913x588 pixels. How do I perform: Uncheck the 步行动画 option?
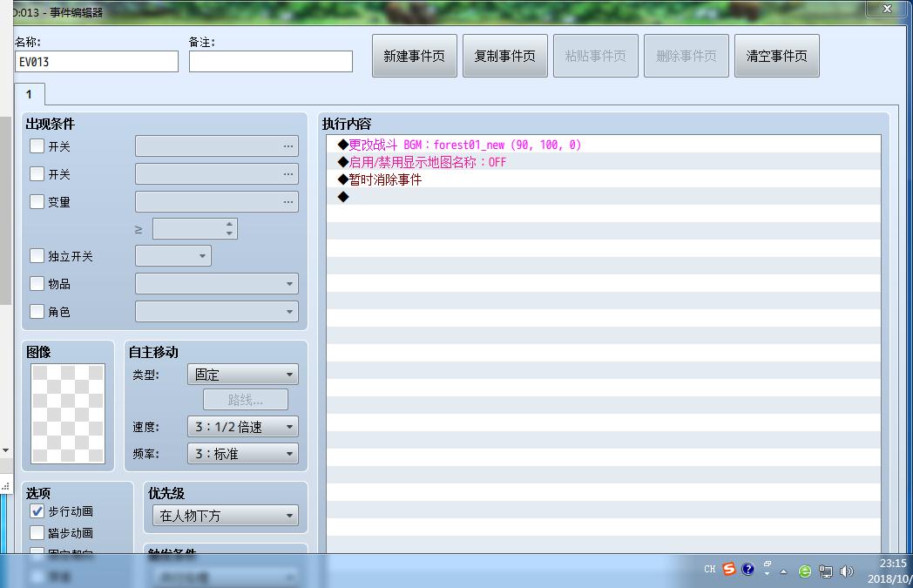[37, 511]
